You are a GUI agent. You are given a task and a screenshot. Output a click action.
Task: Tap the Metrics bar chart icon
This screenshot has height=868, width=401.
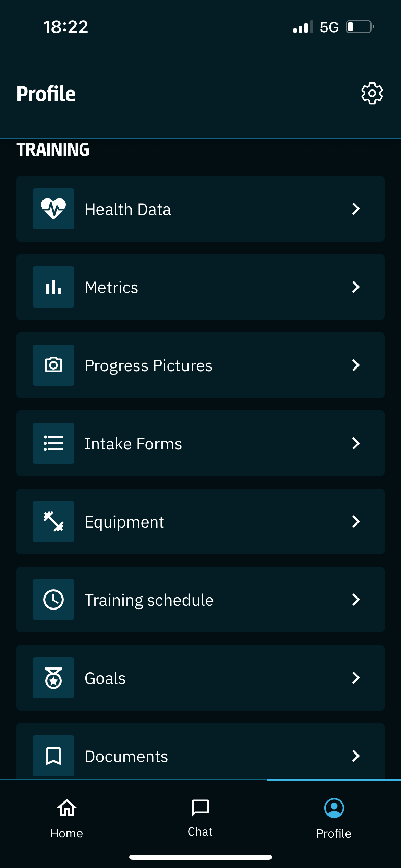pyautogui.click(x=53, y=287)
